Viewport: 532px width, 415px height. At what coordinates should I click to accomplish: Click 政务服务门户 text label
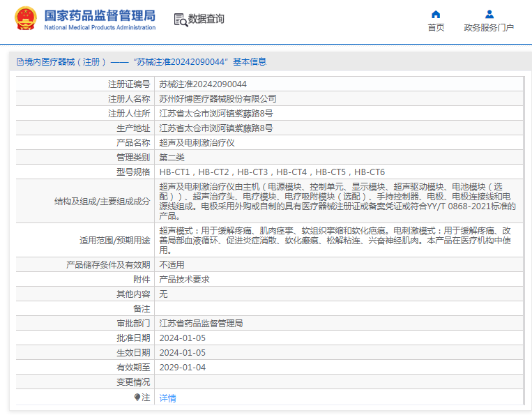[489, 27]
